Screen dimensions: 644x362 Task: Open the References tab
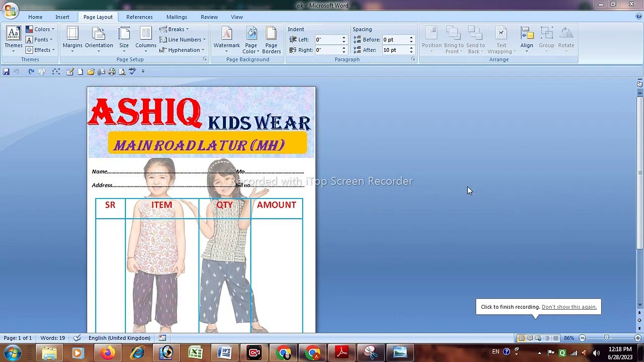pyautogui.click(x=139, y=17)
